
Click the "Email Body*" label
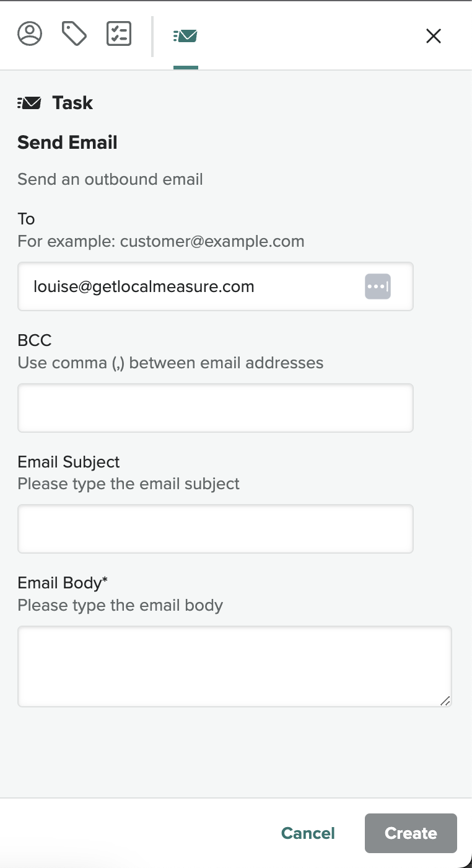pos(63,583)
